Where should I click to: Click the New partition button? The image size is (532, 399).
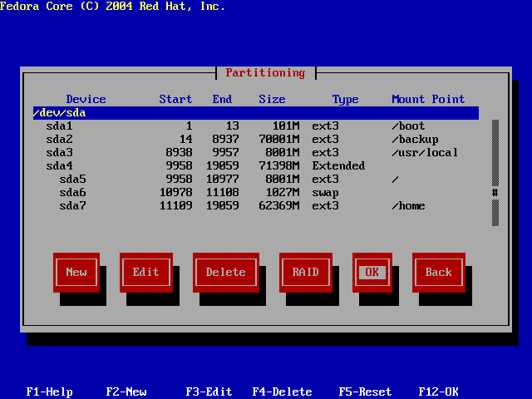pyautogui.click(x=76, y=272)
